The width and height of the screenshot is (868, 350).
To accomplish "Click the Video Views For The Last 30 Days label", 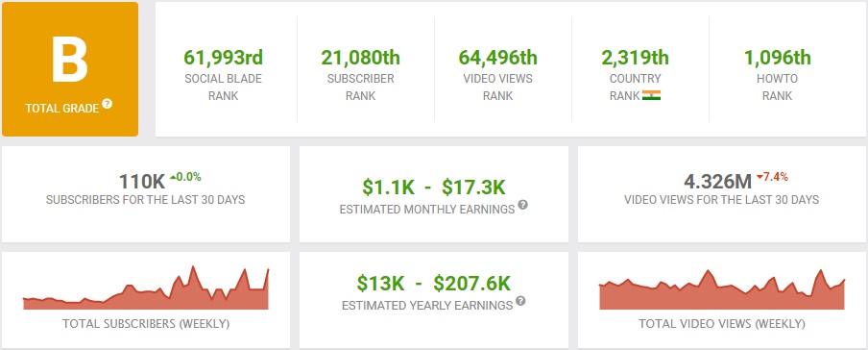I will [721, 200].
